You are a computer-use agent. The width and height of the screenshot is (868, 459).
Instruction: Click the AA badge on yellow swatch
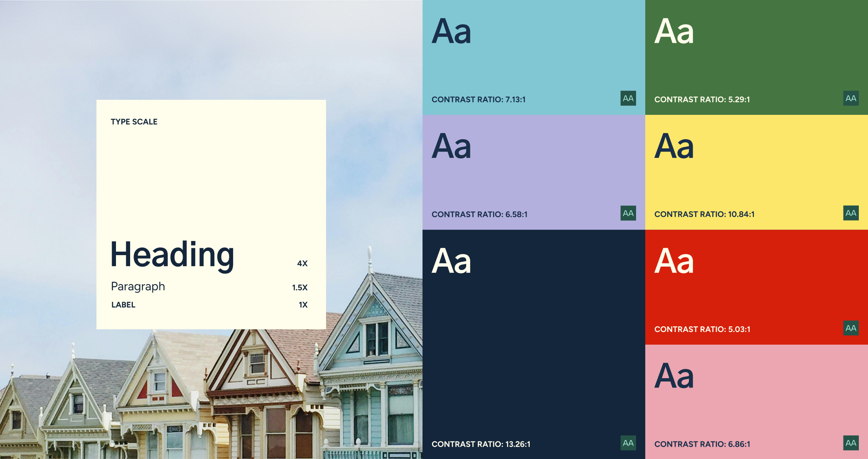(851, 213)
